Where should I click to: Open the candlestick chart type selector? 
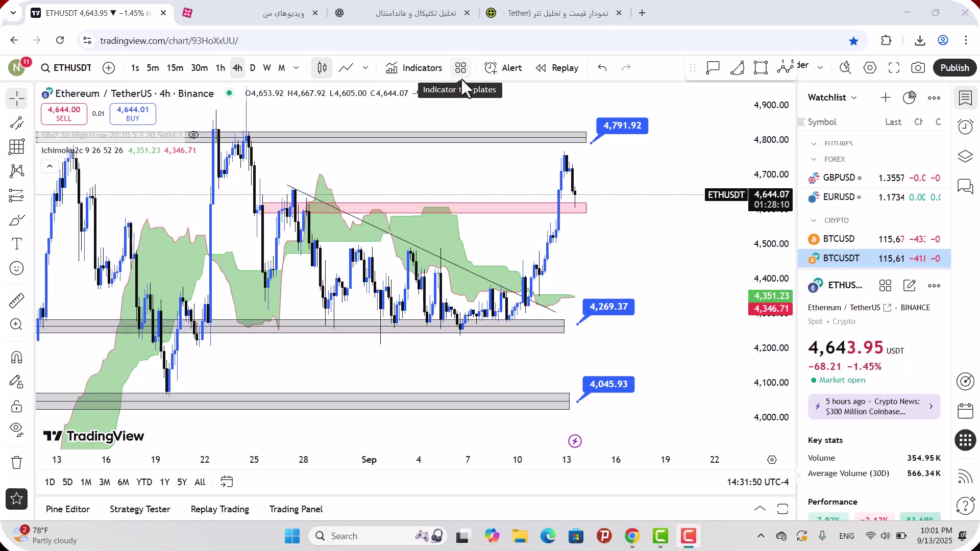(x=322, y=68)
